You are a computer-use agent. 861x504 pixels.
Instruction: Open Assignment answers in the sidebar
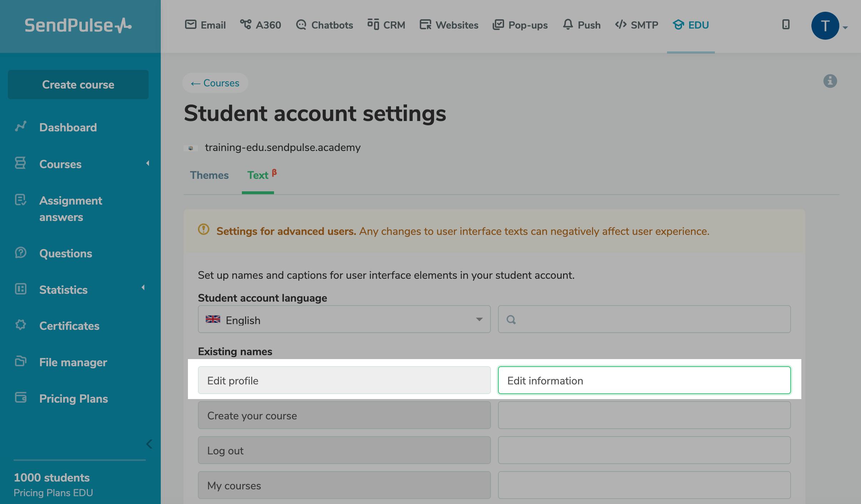click(x=71, y=209)
